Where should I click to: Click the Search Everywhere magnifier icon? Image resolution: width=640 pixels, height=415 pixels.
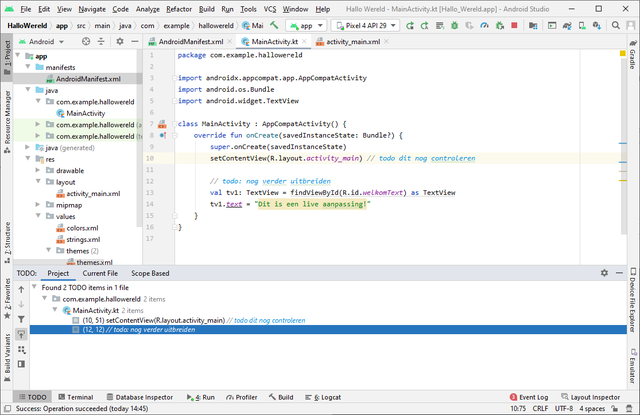click(x=613, y=25)
